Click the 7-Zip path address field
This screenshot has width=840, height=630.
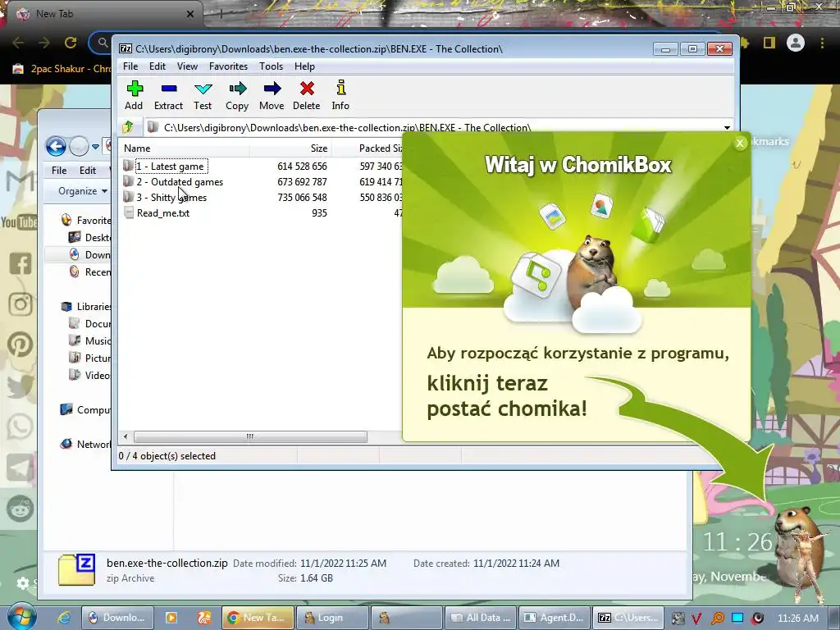point(434,127)
